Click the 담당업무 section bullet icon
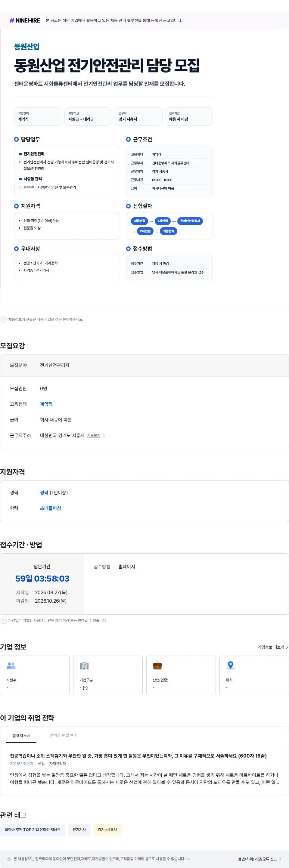This screenshot has height=868, width=289. (x=16, y=139)
